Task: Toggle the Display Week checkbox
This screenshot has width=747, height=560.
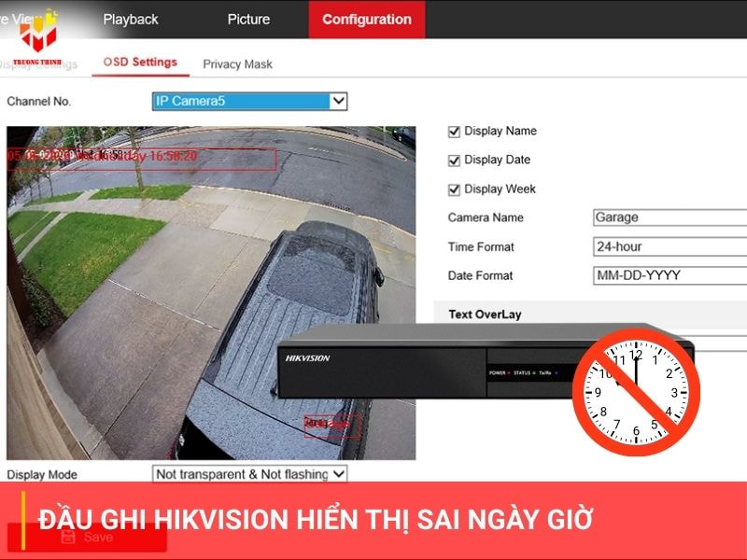Action: pos(455,189)
